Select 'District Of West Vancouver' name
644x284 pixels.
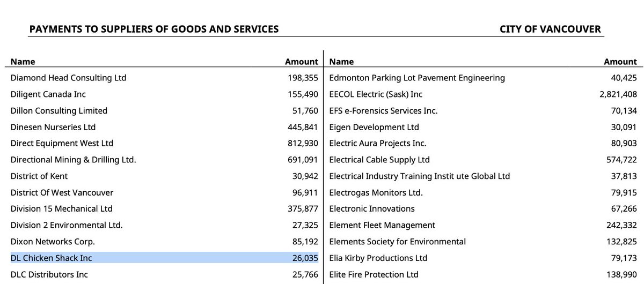pyautogui.click(x=62, y=192)
